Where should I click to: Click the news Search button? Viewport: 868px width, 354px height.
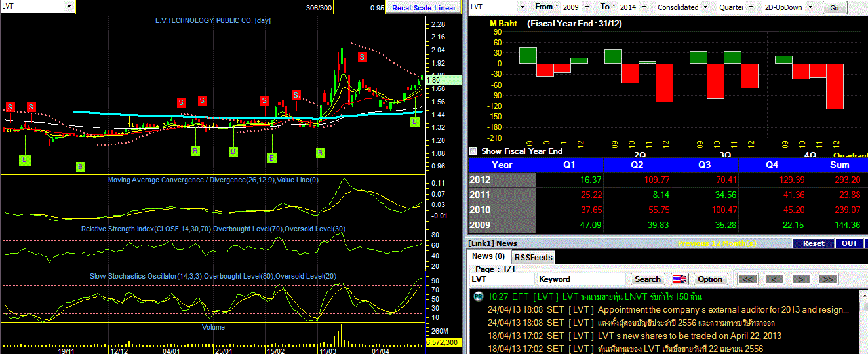point(648,279)
